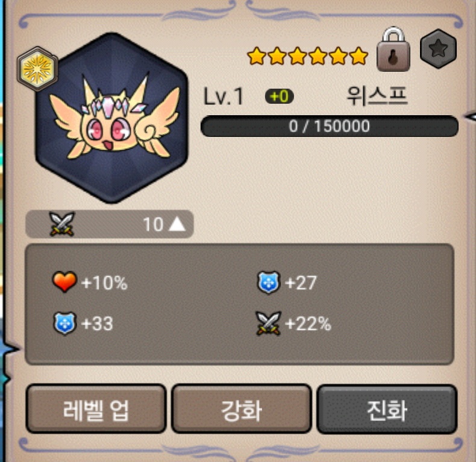Image resolution: width=476 pixels, height=462 pixels.
Task: Click the green +0 enhancement badge
Action: 280,97
